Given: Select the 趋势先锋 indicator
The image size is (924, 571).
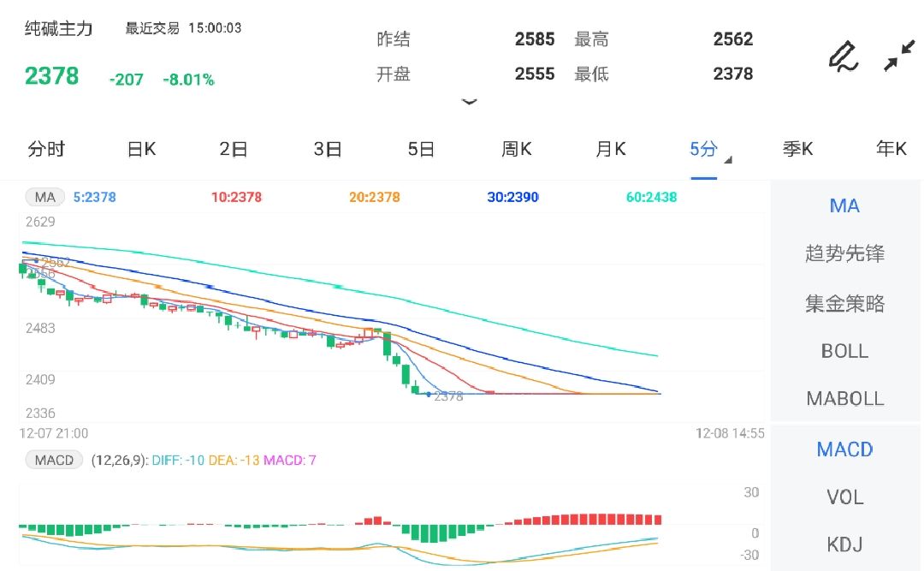Looking at the screenshot, I should 844,253.
